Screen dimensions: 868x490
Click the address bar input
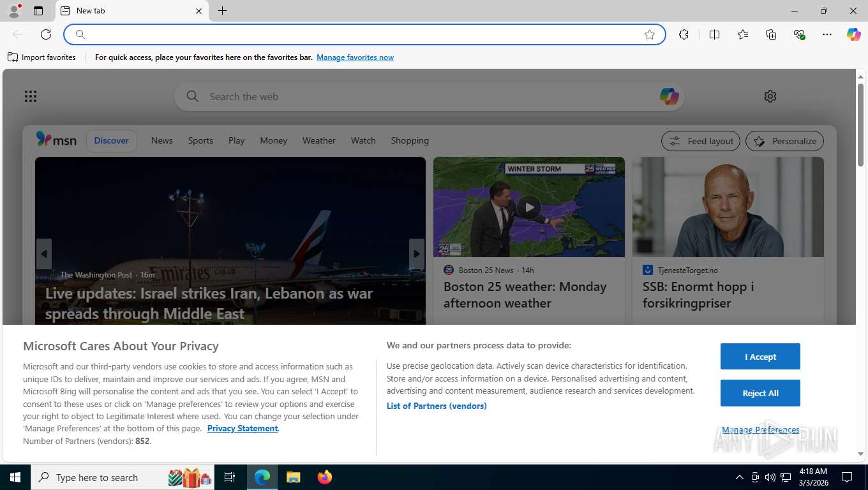coord(364,34)
